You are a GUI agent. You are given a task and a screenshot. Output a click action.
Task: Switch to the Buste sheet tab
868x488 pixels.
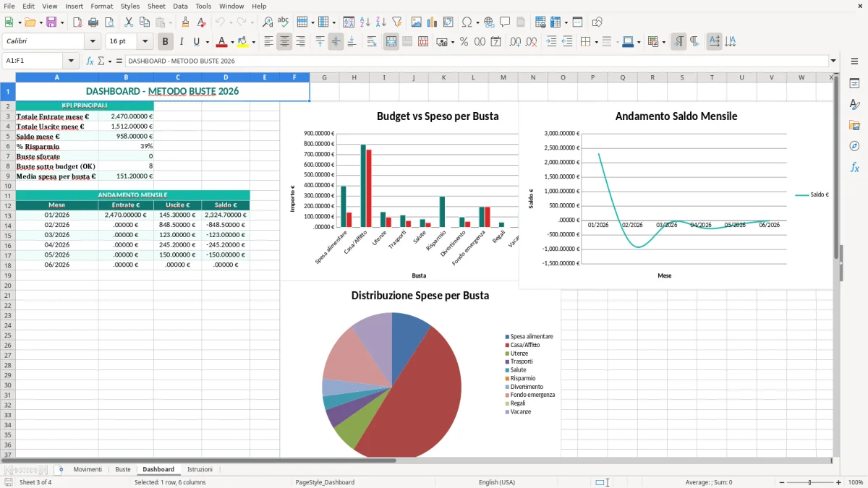click(123, 469)
